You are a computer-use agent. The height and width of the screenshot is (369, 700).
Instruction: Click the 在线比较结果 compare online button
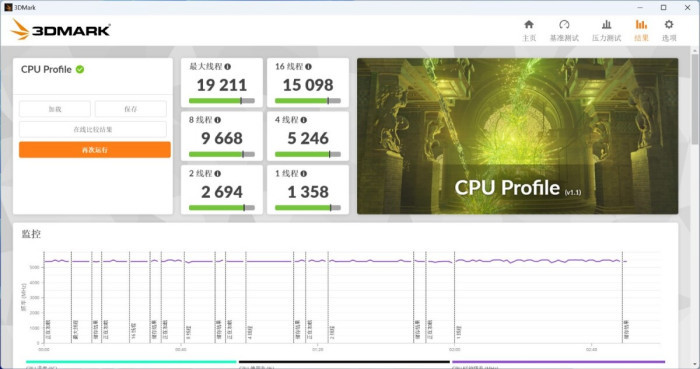click(x=93, y=129)
